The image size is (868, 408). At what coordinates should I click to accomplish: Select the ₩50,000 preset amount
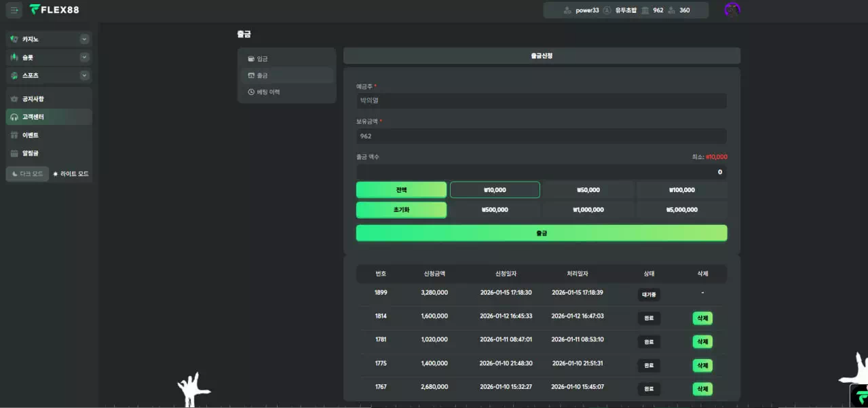pos(588,190)
